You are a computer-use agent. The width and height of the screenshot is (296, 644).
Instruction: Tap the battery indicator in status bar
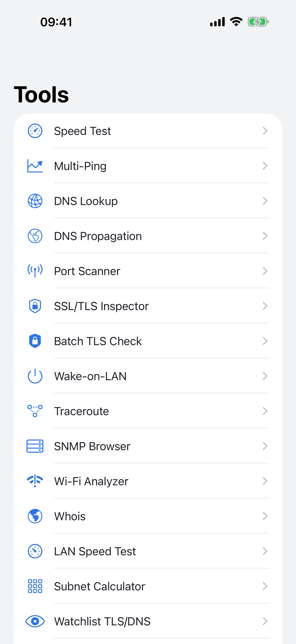coord(258,22)
